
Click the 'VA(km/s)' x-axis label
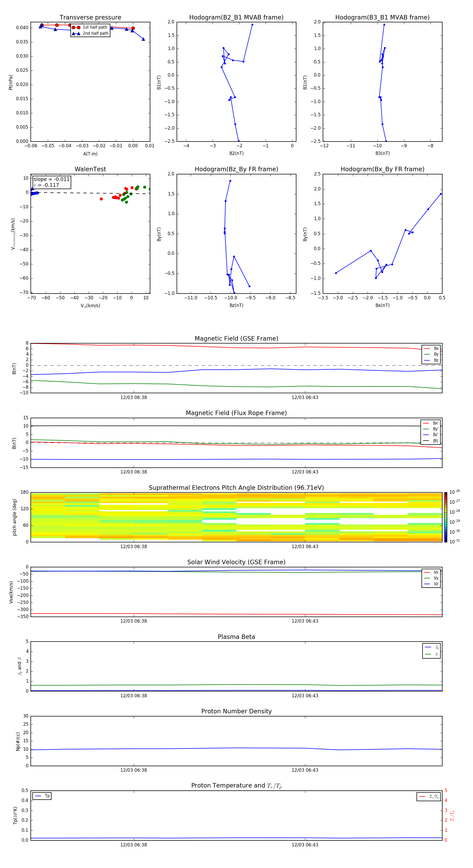click(x=90, y=306)
